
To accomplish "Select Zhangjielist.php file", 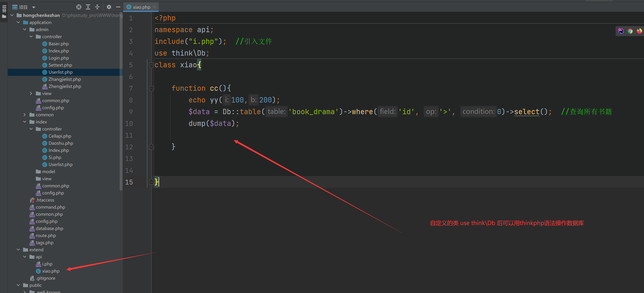I will pyautogui.click(x=65, y=79).
